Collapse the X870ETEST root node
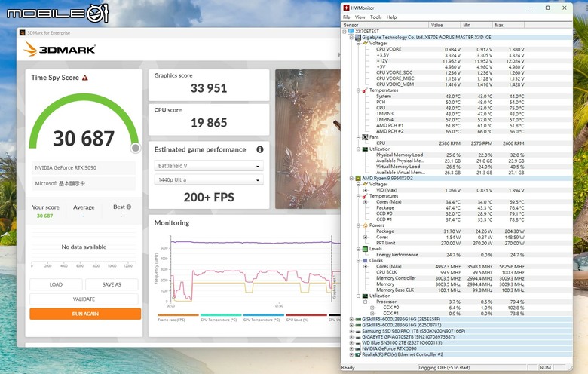 (x=345, y=32)
